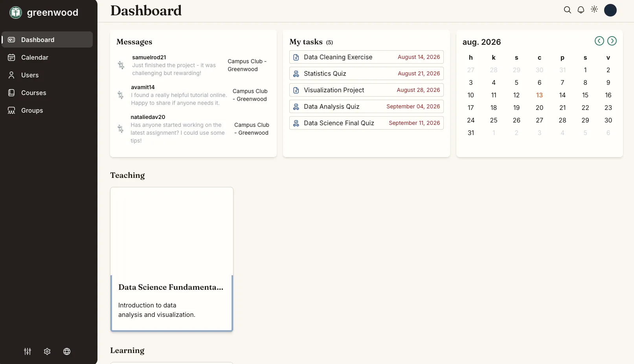Click the 'My tasks' heading
Image resolution: width=634 pixels, height=364 pixels.
click(306, 42)
